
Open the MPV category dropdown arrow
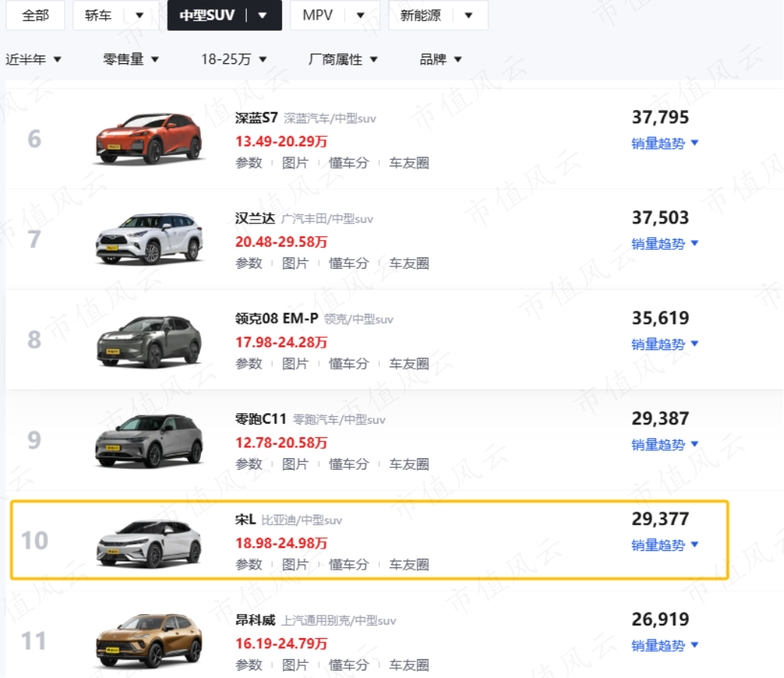tap(360, 16)
